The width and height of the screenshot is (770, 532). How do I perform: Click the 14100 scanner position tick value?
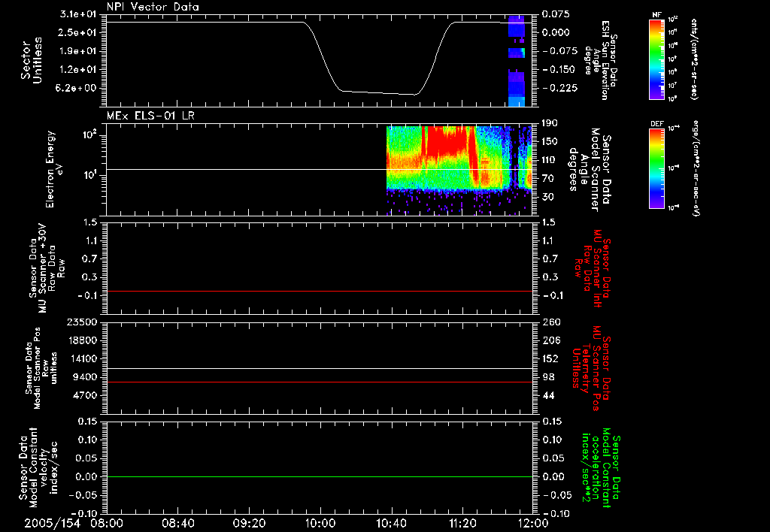click(x=83, y=358)
